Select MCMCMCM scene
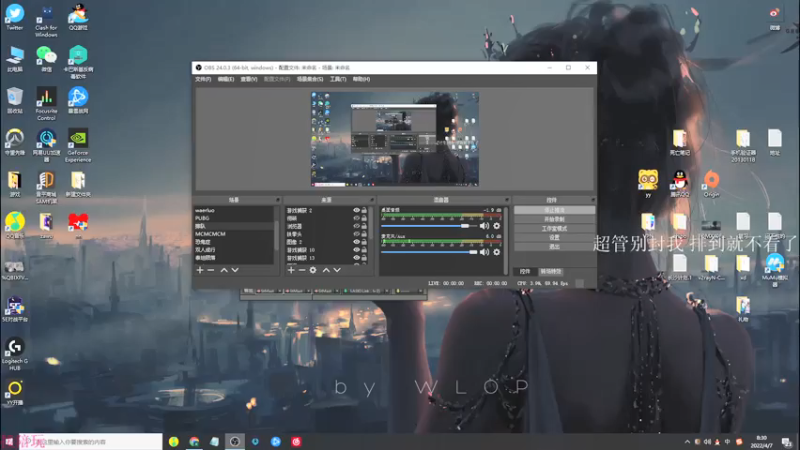800x450 pixels. pyautogui.click(x=234, y=234)
